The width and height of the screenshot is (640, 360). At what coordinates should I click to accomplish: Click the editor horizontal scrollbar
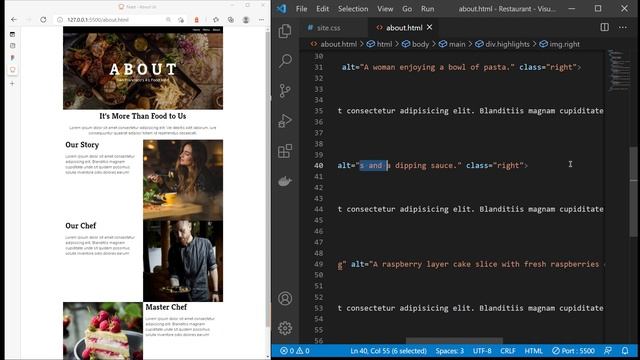(x=454, y=340)
